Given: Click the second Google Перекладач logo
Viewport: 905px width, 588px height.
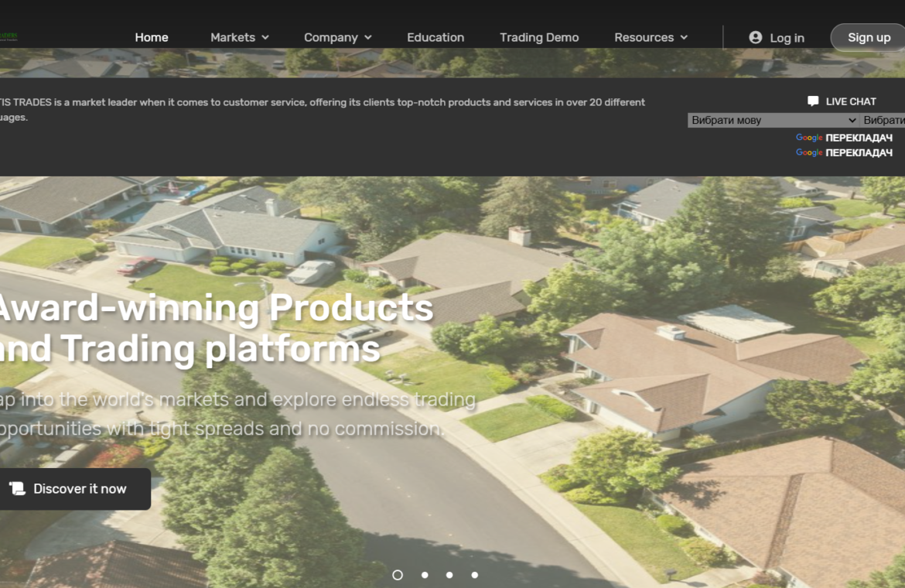Looking at the screenshot, I should tap(809, 152).
